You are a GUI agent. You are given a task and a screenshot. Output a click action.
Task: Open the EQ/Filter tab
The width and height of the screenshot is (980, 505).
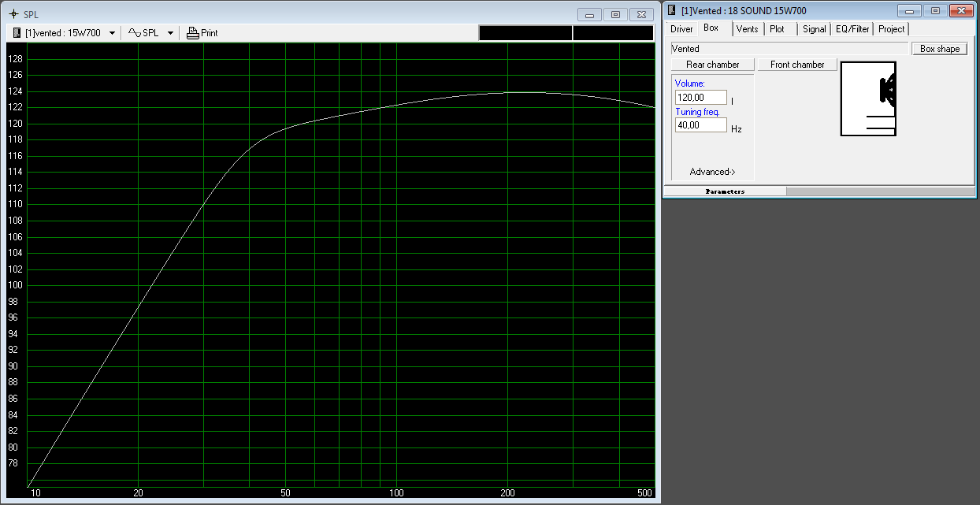coord(852,29)
